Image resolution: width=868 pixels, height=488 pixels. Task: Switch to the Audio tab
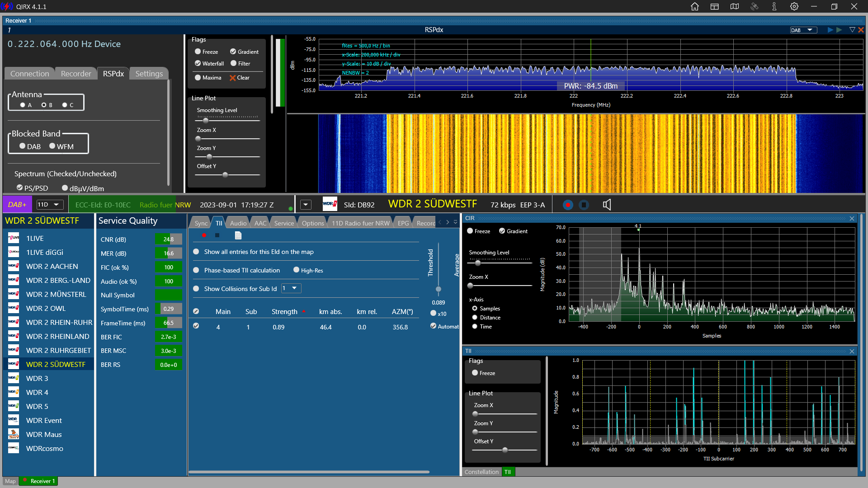(x=238, y=223)
